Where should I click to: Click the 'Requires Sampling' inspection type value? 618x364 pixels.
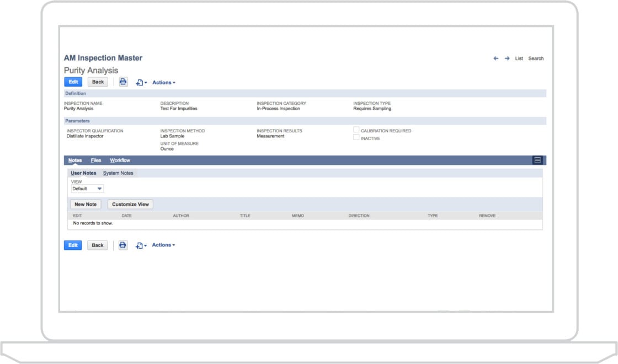372,109
